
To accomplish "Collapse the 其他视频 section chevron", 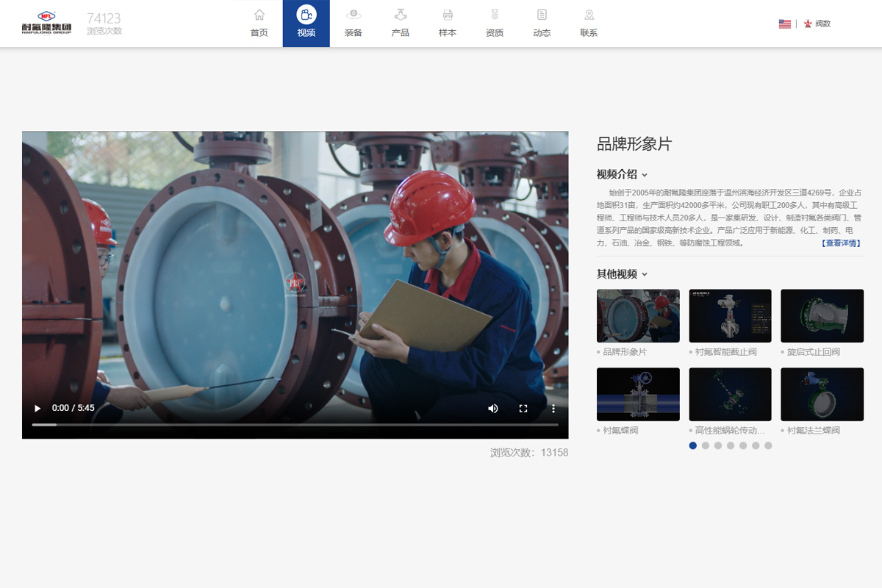I will tap(645, 275).
